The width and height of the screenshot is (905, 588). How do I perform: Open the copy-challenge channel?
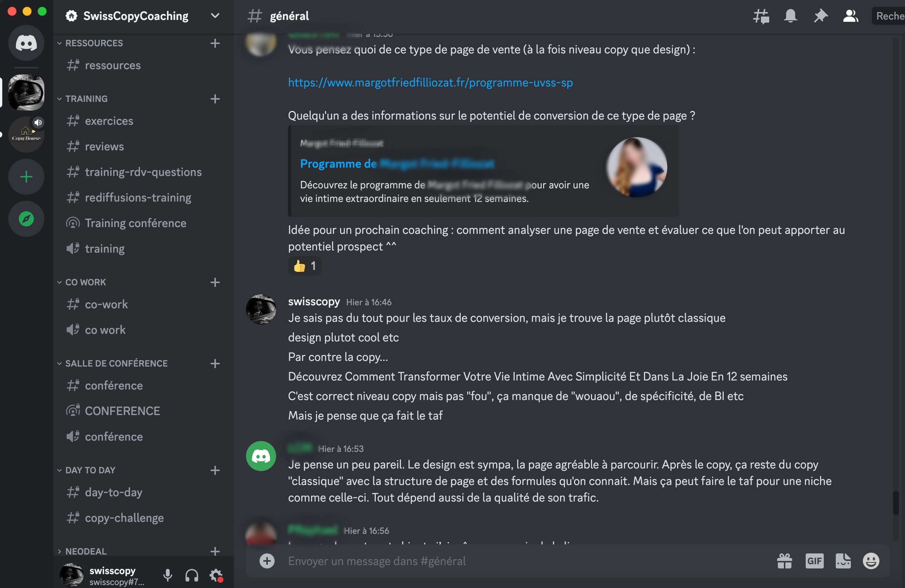point(125,518)
